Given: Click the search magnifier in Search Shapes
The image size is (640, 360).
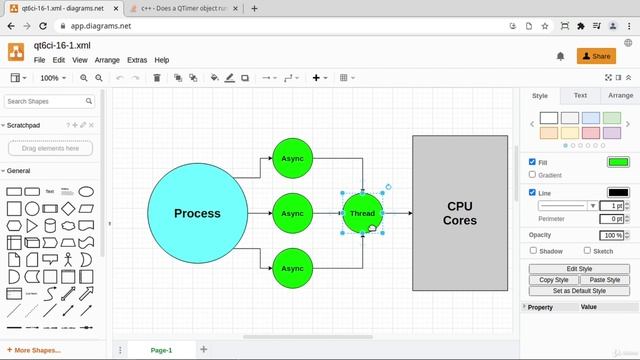Looking at the screenshot, I should (89, 101).
